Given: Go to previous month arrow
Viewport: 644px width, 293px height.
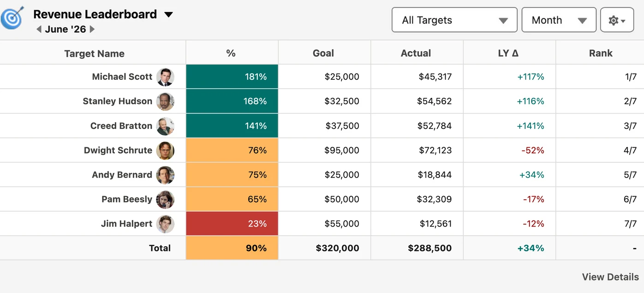Looking at the screenshot, I should 39,30.
